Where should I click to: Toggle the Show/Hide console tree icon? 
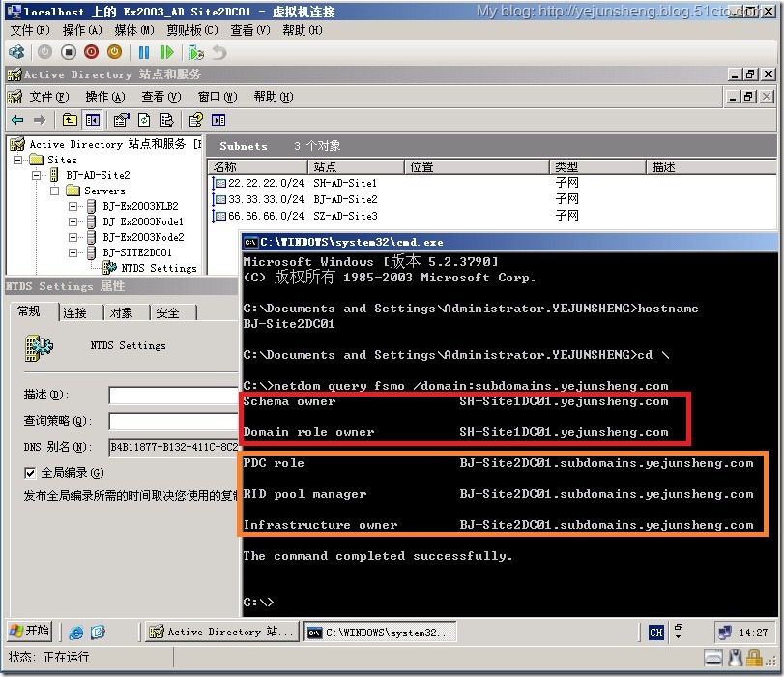93,120
